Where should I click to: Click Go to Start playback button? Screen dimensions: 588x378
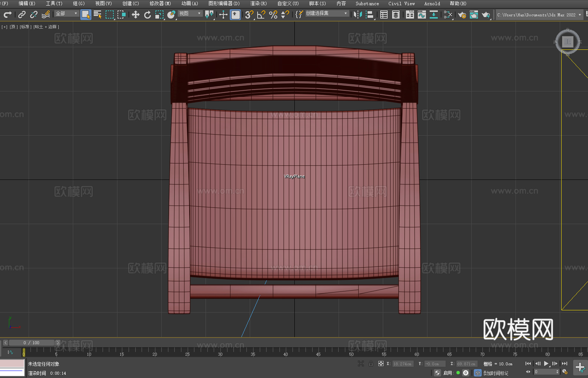tap(528, 364)
